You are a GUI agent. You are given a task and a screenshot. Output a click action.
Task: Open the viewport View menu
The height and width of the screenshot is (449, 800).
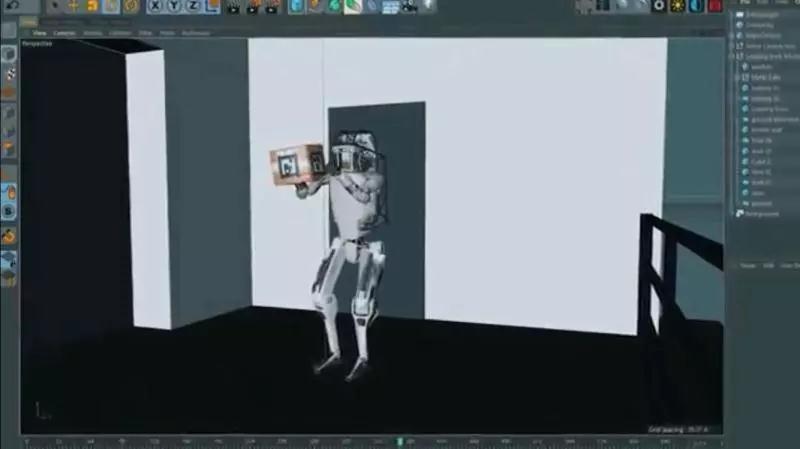[40, 32]
